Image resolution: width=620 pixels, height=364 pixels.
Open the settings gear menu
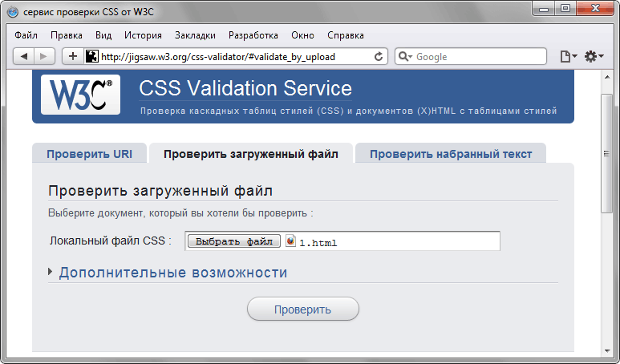[594, 56]
